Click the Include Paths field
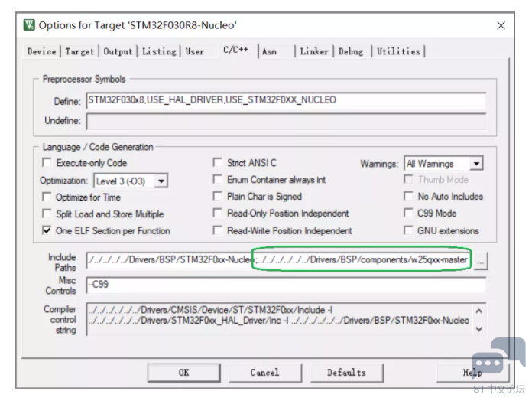The image size is (532, 401). click(x=279, y=260)
